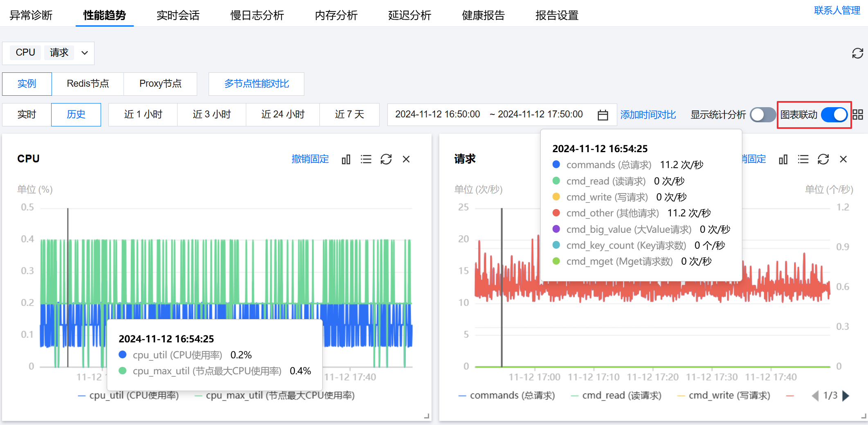The height and width of the screenshot is (425, 868).
Task: Switch to the 慢日志分析 tab
Action: click(257, 16)
